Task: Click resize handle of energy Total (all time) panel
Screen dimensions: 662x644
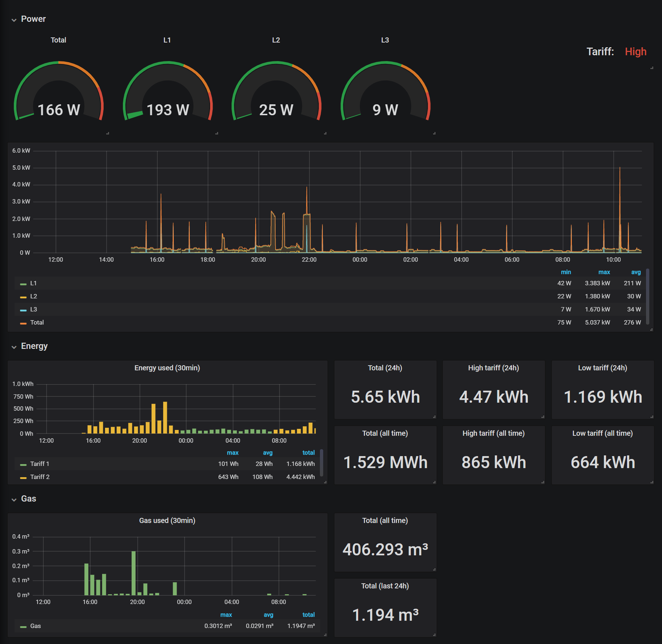Action: 434,482
